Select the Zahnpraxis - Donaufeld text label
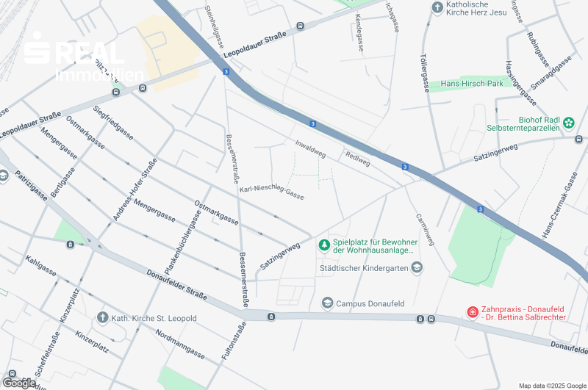The image size is (588, 390). [523, 309]
